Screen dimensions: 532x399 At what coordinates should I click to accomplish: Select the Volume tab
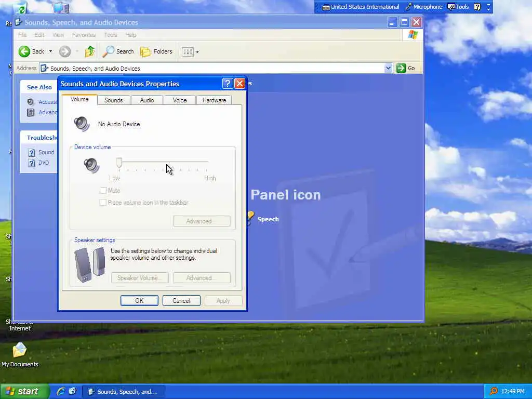coord(79,99)
